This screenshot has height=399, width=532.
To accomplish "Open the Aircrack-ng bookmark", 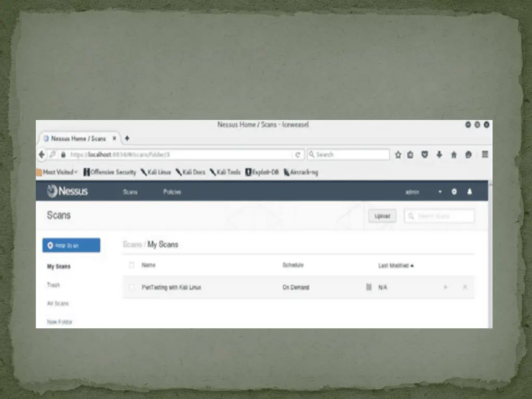I will 301,172.
